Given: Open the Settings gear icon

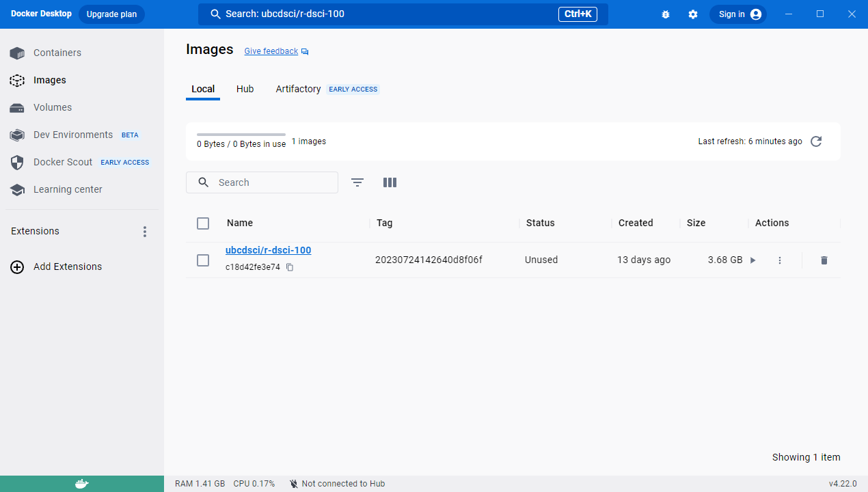Looking at the screenshot, I should click(693, 14).
